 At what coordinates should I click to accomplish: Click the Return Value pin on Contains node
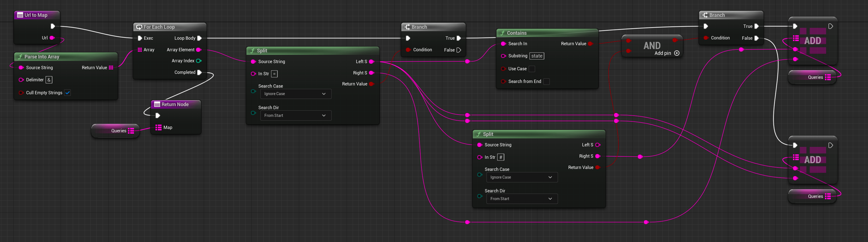coord(590,44)
